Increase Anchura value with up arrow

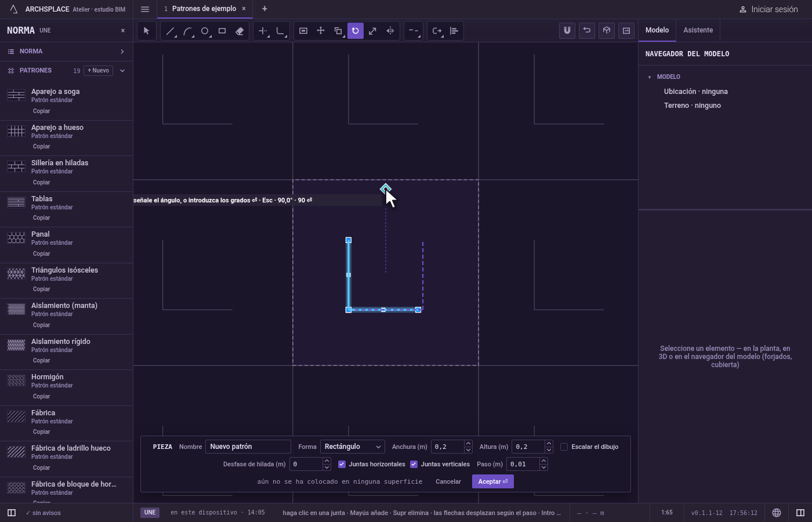point(468,444)
